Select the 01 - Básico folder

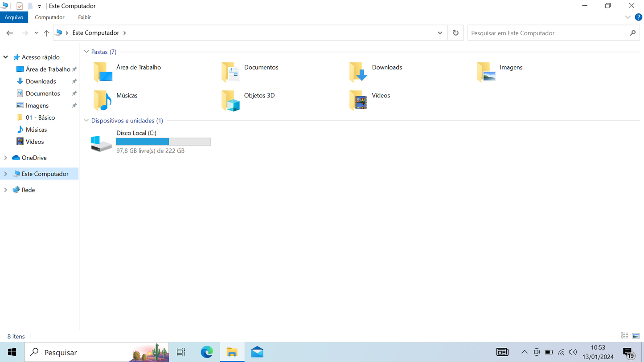point(40,118)
